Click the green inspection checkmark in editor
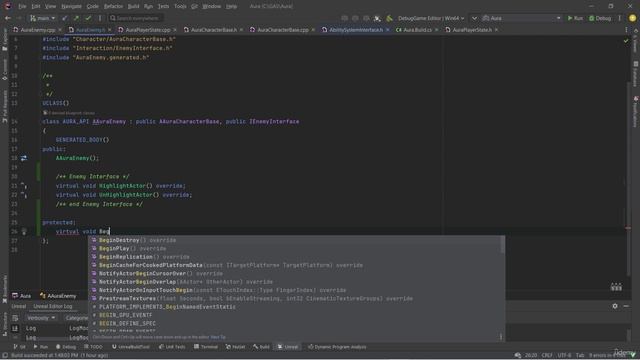Image resolution: width=640 pixels, height=360 pixels. click(x=626, y=40)
